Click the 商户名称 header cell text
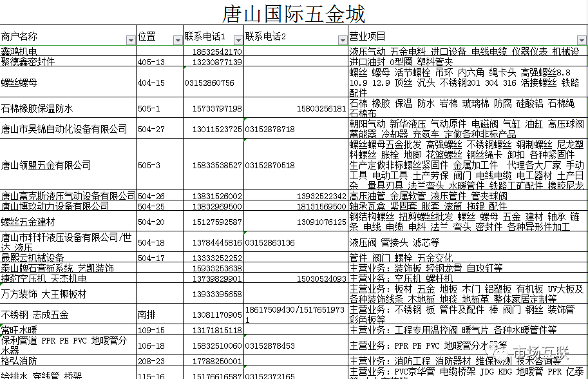This screenshot has height=379, width=588. [19, 36]
